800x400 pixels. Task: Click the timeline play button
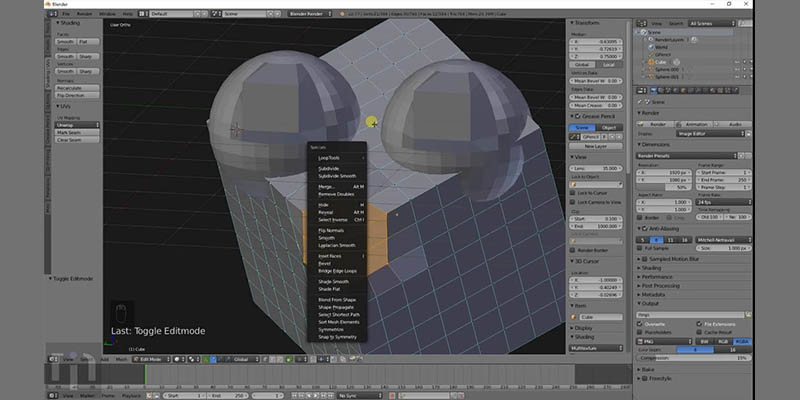point(316,395)
